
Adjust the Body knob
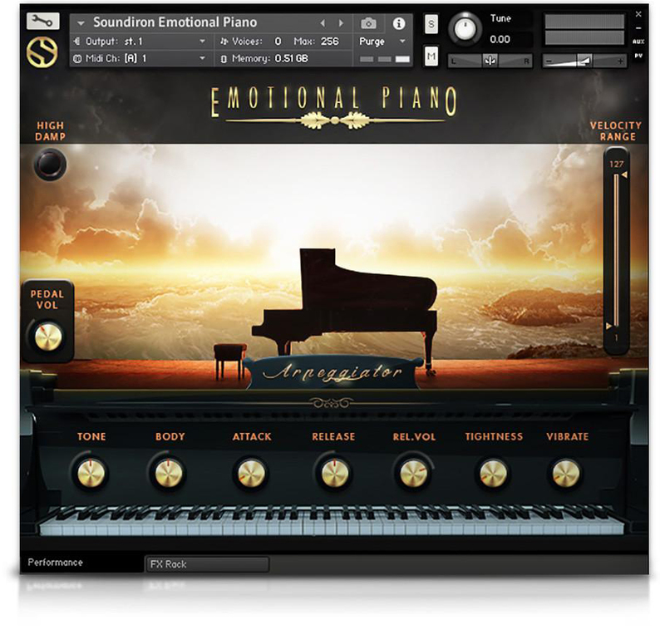(169, 473)
